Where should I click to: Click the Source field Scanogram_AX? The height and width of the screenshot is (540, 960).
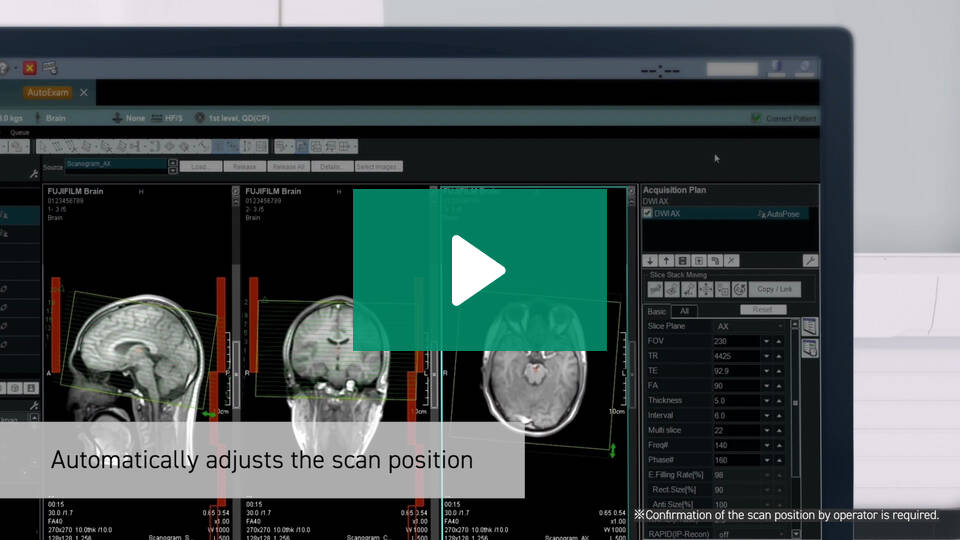[116, 164]
